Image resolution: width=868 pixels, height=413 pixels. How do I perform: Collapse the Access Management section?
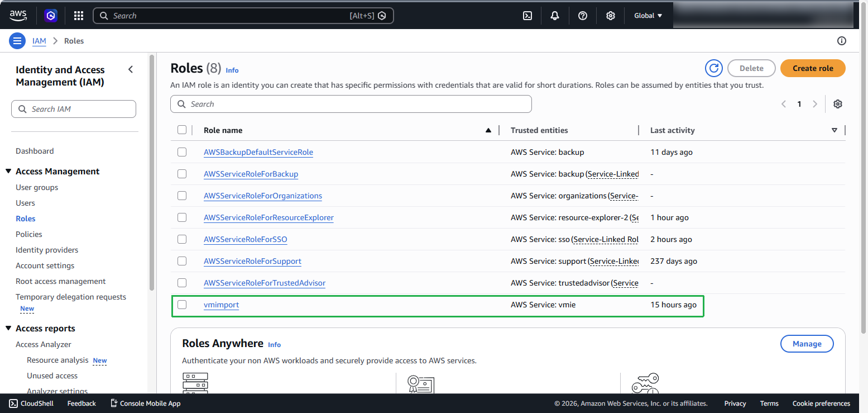click(x=8, y=172)
